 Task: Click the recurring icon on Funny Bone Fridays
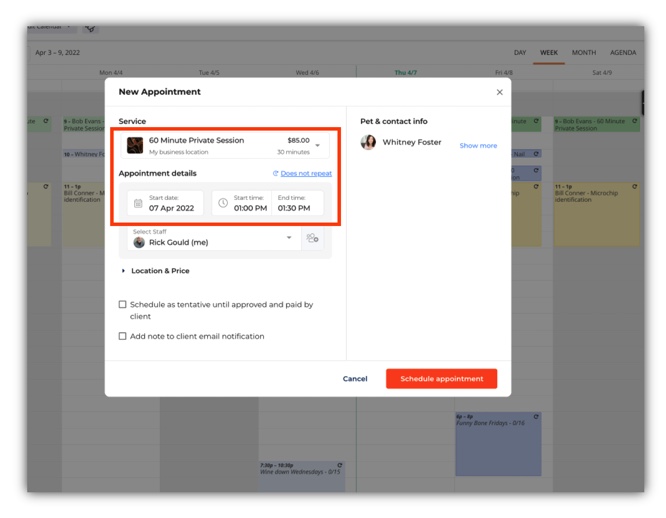[x=536, y=417]
